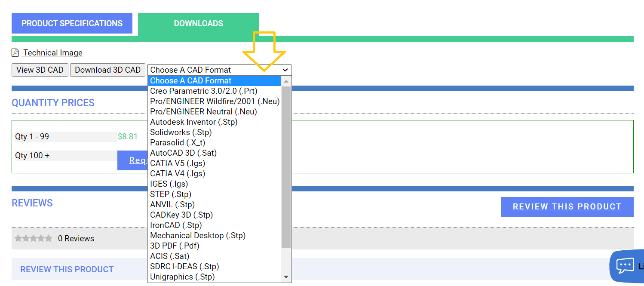Select Solidworks (.Stp) format option
Screen dimensions: 644x286
pos(181,132)
